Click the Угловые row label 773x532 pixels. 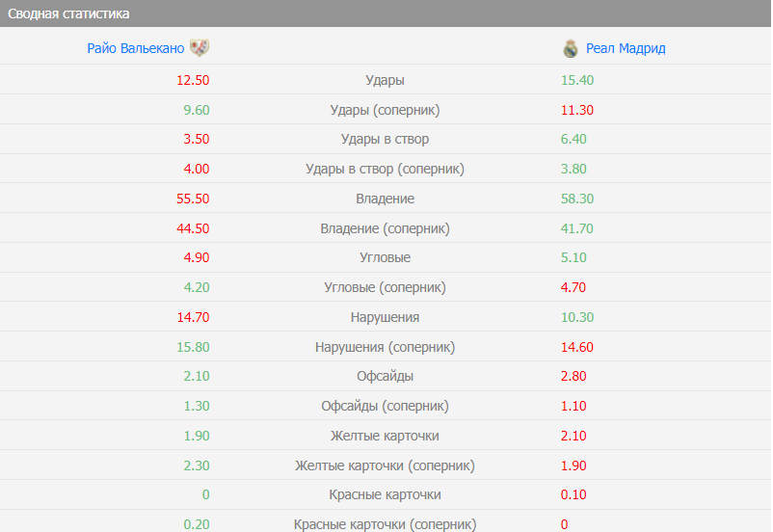point(385,257)
